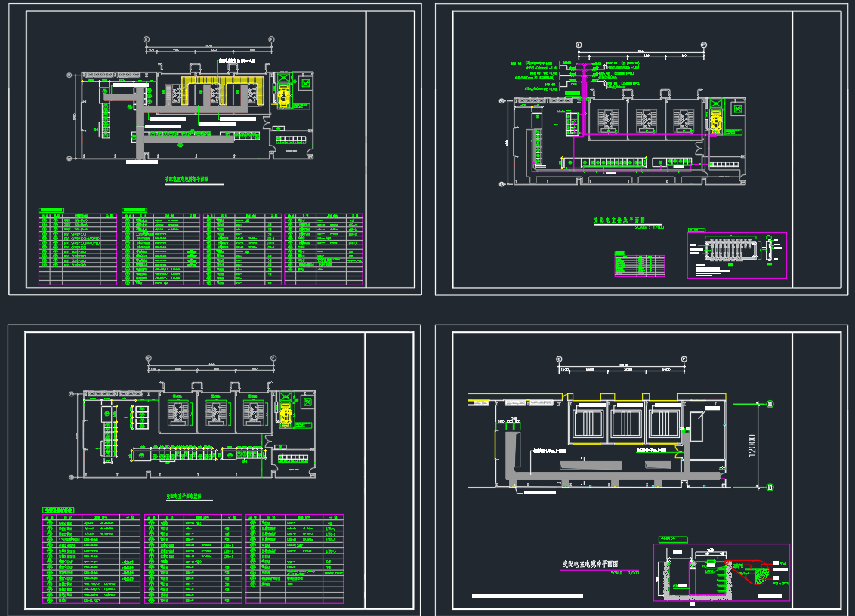Select the lower green axis bubble beside 12000

pos(770,487)
